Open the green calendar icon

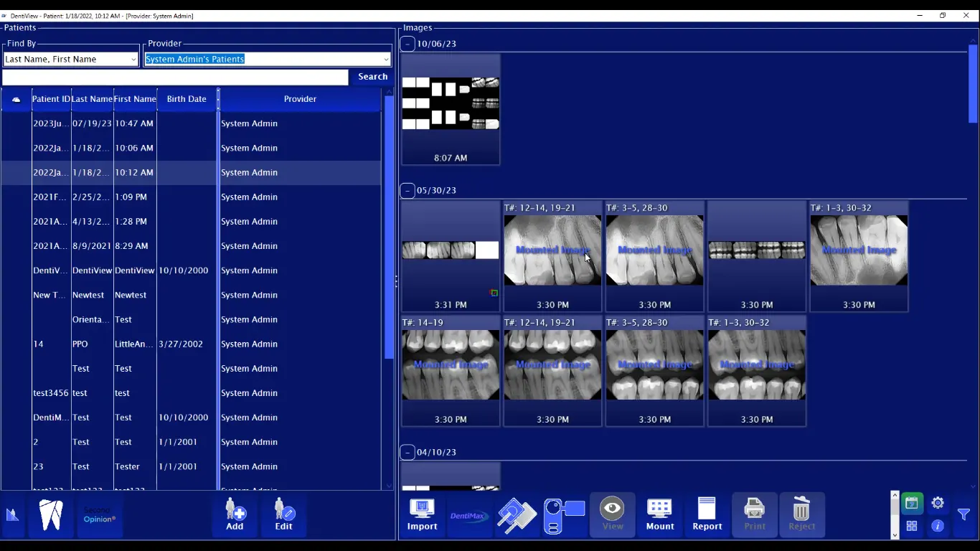pyautogui.click(x=912, y=503)
